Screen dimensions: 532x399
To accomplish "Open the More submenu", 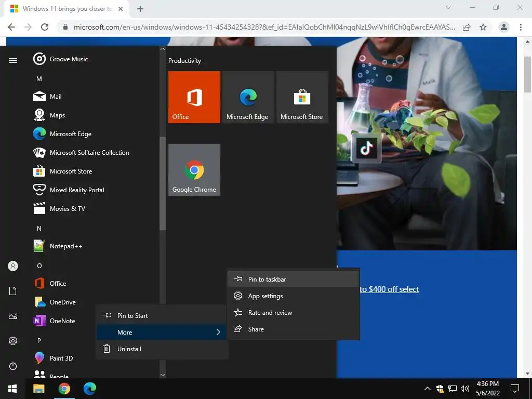I will 162,332.
